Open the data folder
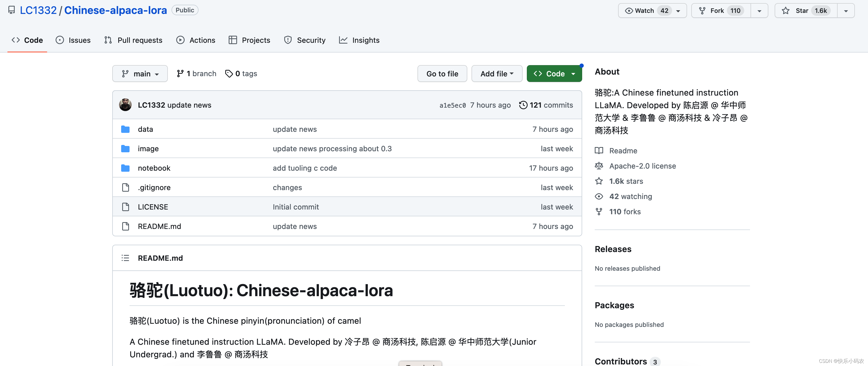The height and width of the screenshot is (366, 868). [x=145, y=129]
